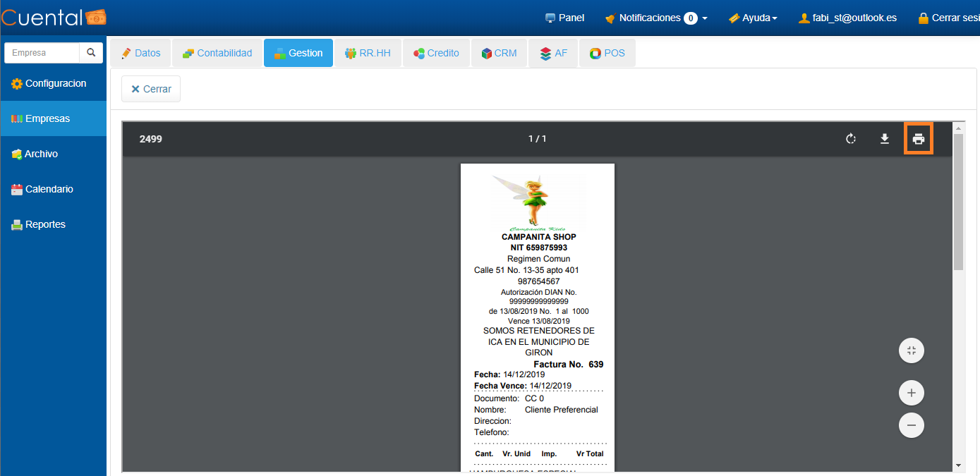The width and height of the screenshot is (980, 476).
Task: Open the Ayuda dropdown menu
Action: pyautogui.click(x=753, y=18)
